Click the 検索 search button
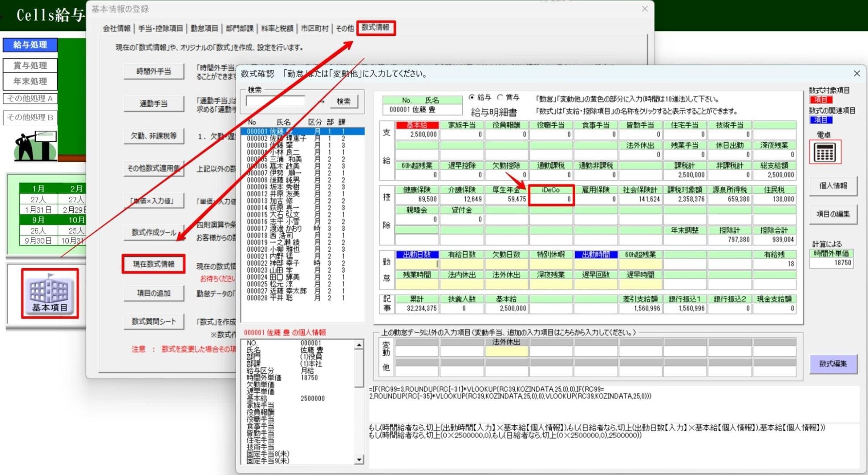This screenshot has width=868, height=475. [343, 101]
